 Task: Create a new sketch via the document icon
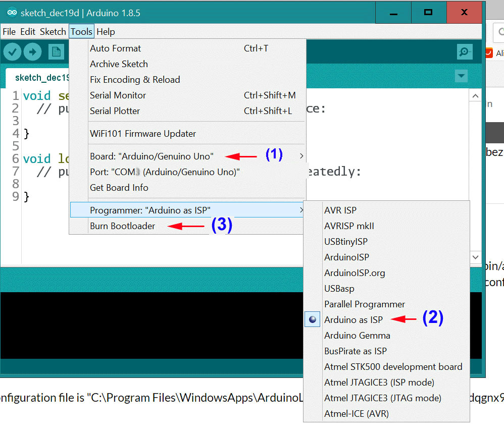pos(56,51)
